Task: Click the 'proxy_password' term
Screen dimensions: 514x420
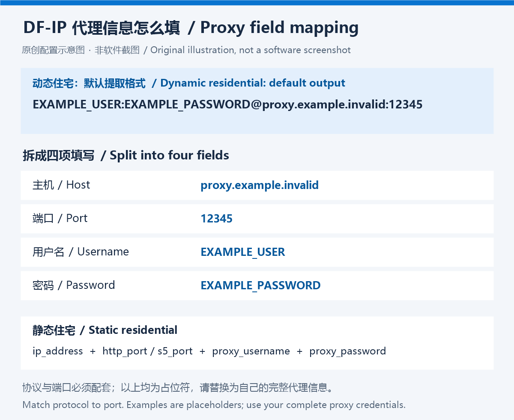Action: point(347,351)
